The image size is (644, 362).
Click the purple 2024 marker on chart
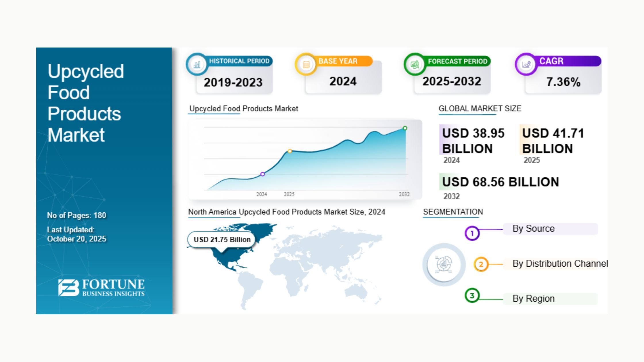click(x=262, y=174)
